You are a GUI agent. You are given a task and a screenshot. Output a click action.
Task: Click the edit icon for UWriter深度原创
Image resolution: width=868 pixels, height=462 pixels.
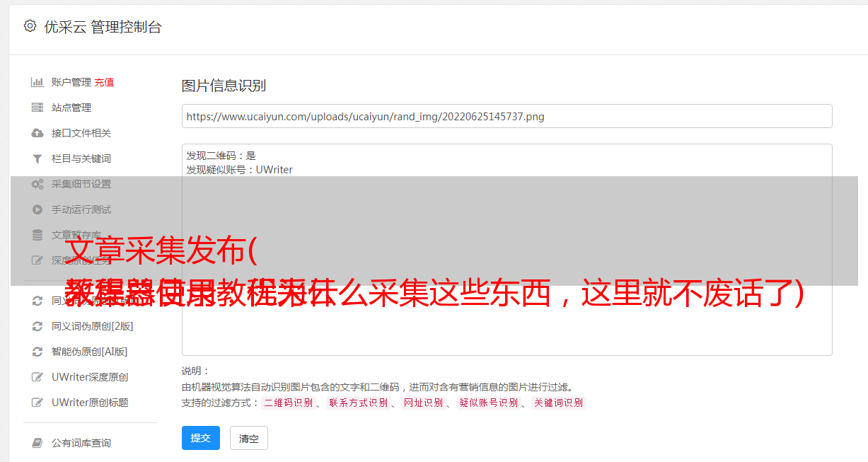point(37,377)
